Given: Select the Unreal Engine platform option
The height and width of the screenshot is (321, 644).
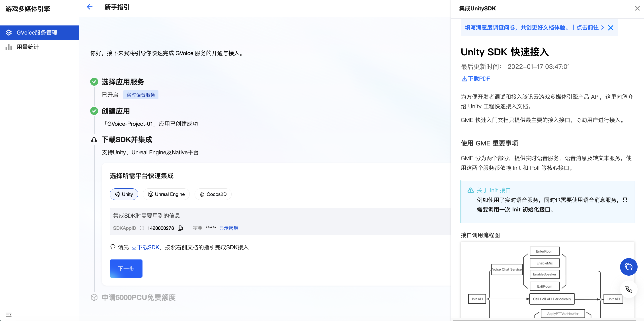Looking at the screenshot, I should coord(166,194).
